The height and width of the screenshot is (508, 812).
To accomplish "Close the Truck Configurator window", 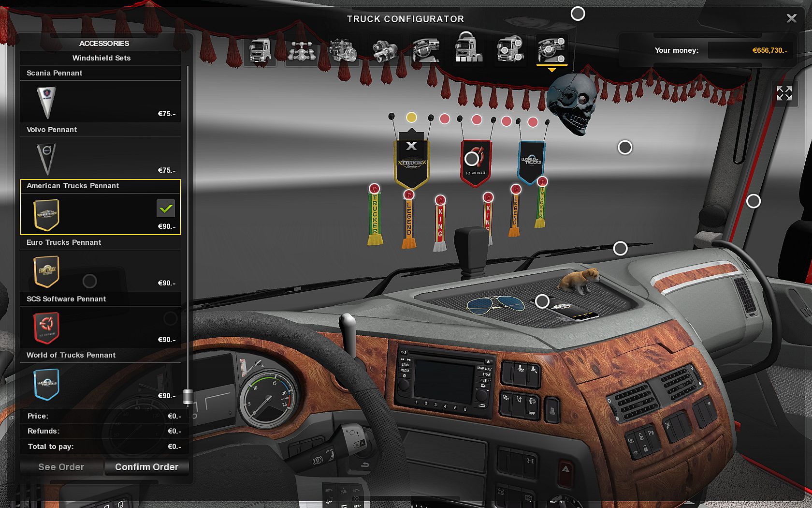I will 791,18.
